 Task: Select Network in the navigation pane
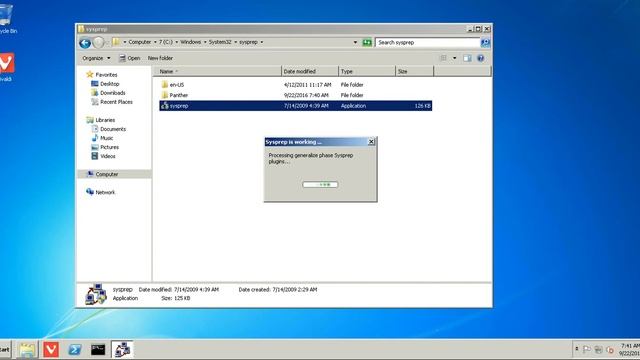100,192
